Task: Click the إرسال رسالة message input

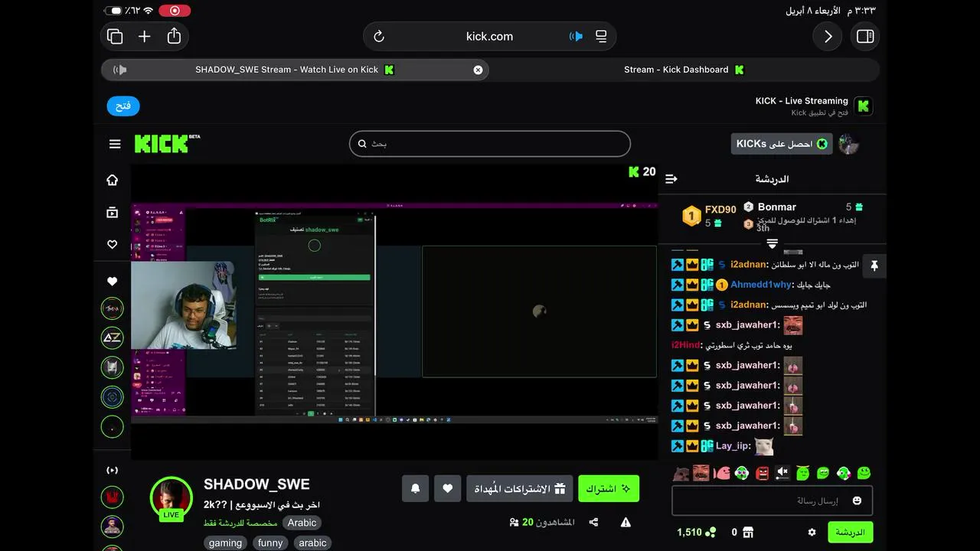Action: coord(772,500)
